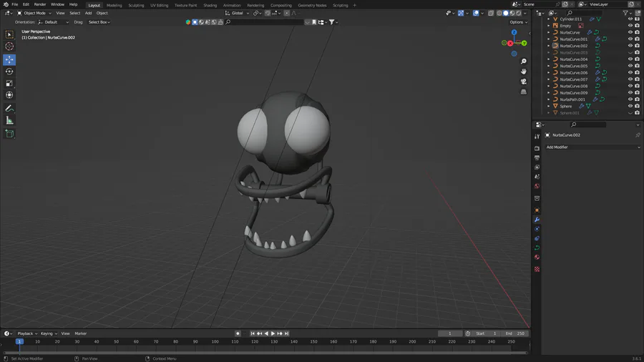
Task: Activate the Scale tool
Action: [9, 83]
